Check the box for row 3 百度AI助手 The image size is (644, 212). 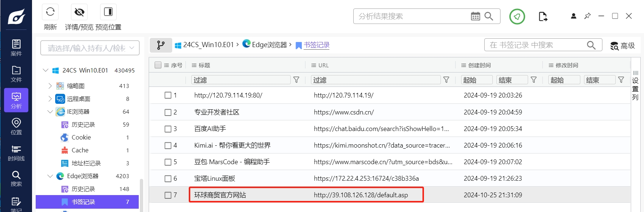tap(168, 129)
